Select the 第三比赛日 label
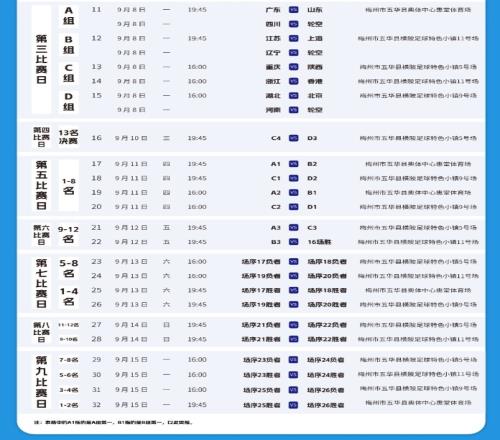The width and height of the screenshot is (500, 440). tap(41, 59)
